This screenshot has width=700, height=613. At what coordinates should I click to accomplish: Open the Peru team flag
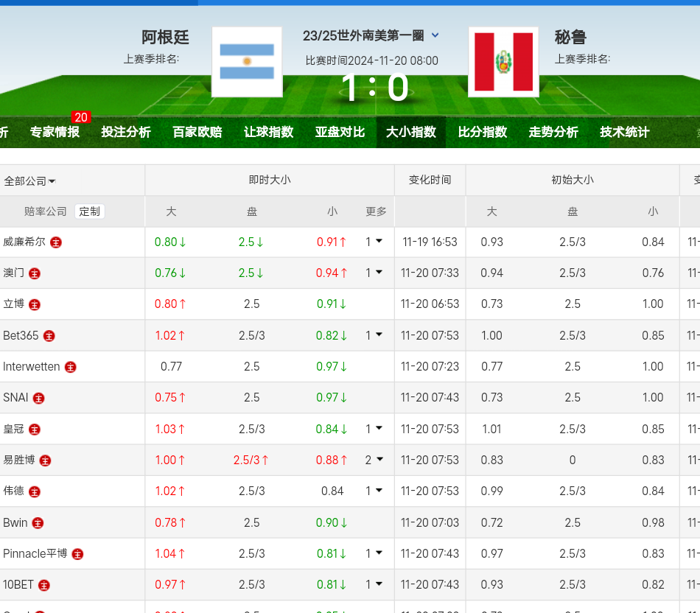[503, 62]
